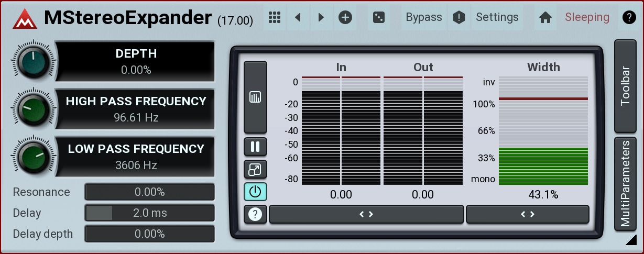Screen dimensions: 644x254
Task: Expand the Width meter arrows button
Action: 527,214
